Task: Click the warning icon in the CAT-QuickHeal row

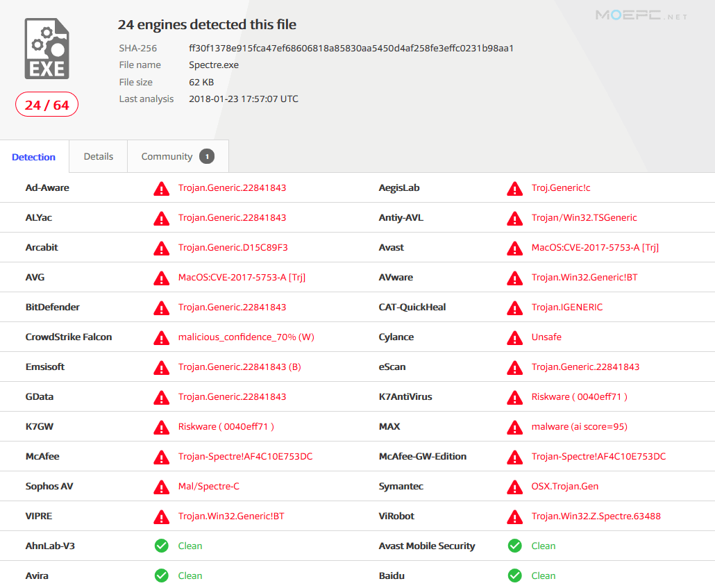Action: 515,308
